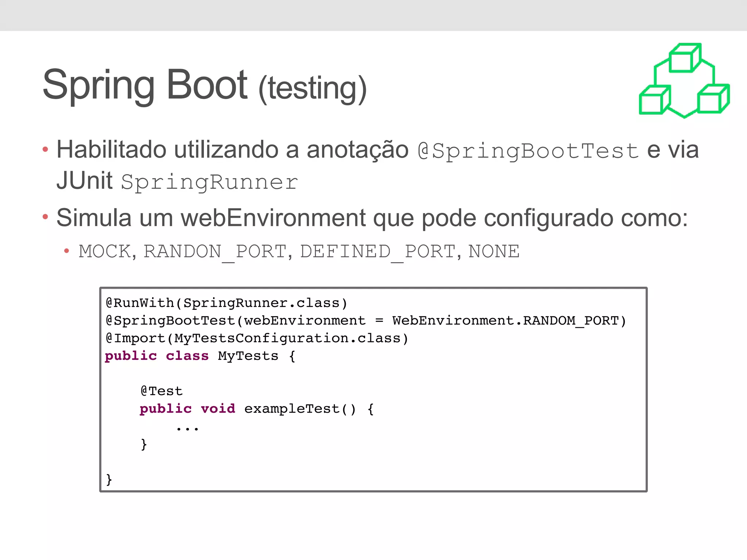Screen dimensions: 747x560
Task: Click the '...' placeholder in method body
Action: 187,429
